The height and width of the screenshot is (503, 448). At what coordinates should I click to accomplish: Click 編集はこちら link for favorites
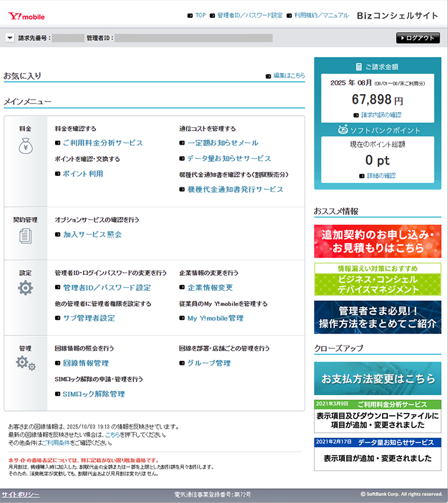click(x=289, y=76)
